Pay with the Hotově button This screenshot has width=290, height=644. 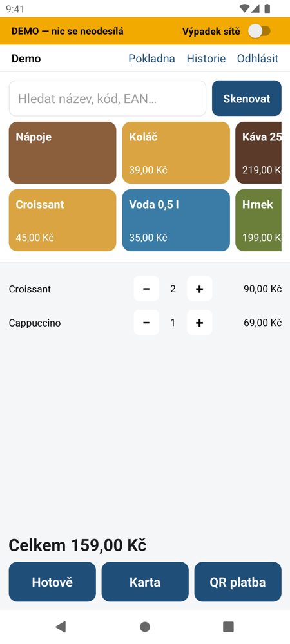pos(52,582)
